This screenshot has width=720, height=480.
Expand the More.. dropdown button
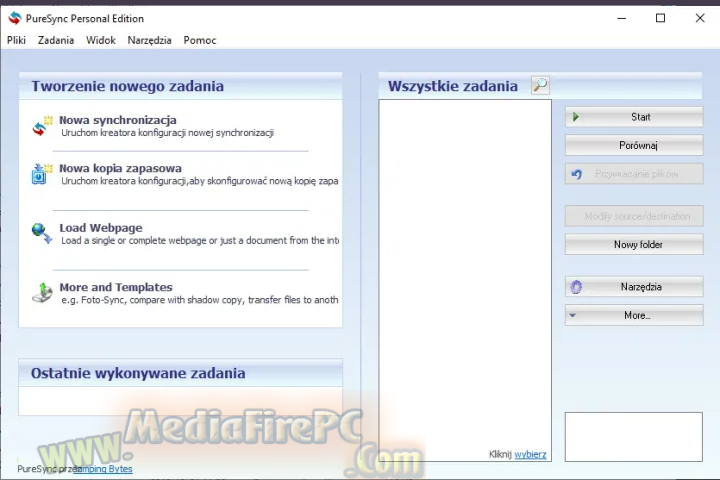[x=634, y=316]
